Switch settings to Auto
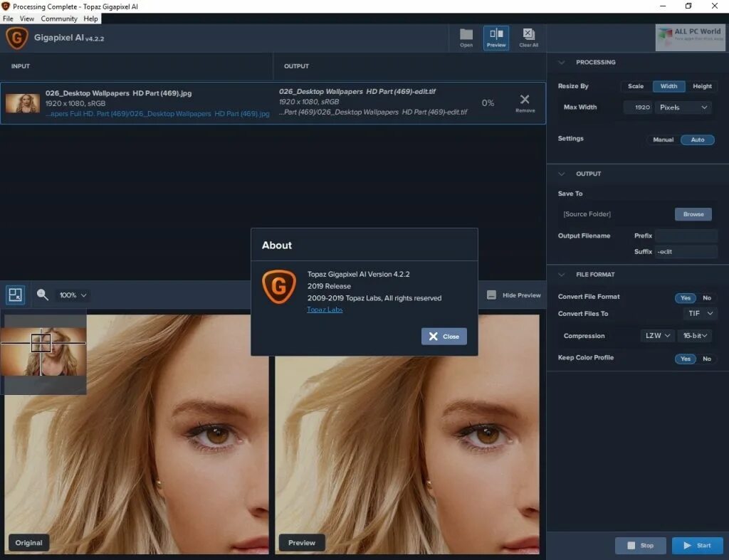The width and height of the screenshot is (729, 560). pyautogui.click(x=698, y=139)
